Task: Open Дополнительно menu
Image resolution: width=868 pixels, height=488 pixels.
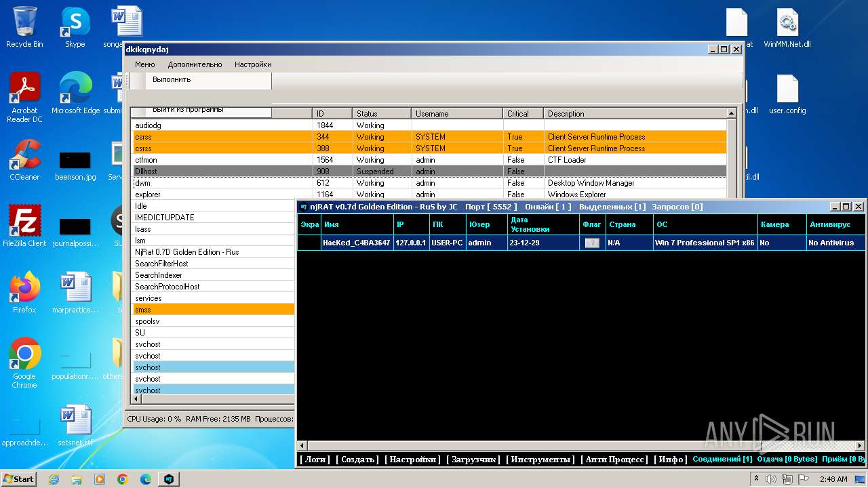Action: pos(195,64)
